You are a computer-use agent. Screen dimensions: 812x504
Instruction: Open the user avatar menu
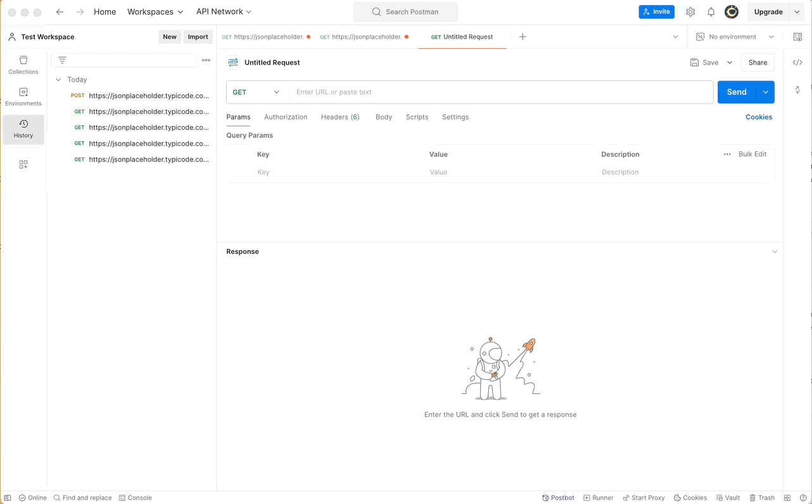[732, 12]
